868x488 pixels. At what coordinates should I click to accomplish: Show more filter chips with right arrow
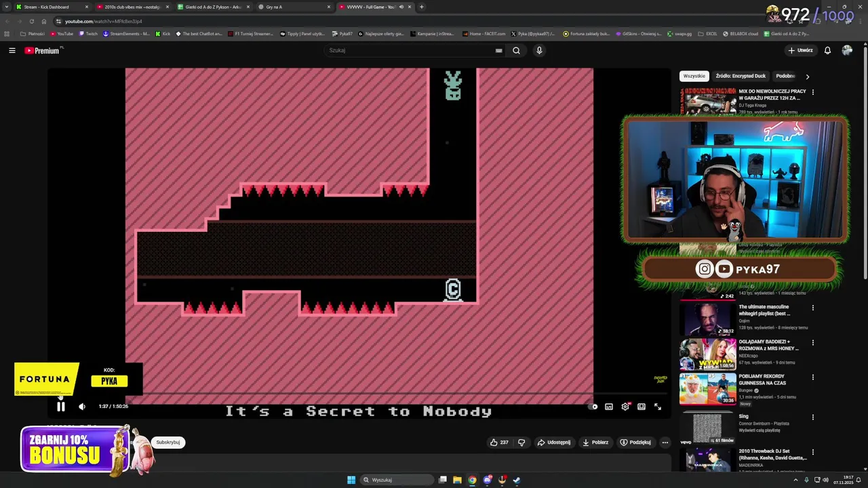807,77
